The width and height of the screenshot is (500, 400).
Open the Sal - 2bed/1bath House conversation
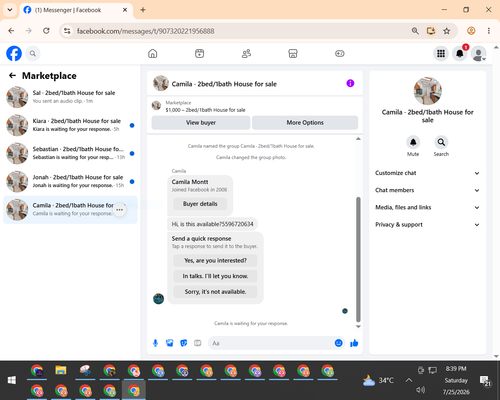70,97
